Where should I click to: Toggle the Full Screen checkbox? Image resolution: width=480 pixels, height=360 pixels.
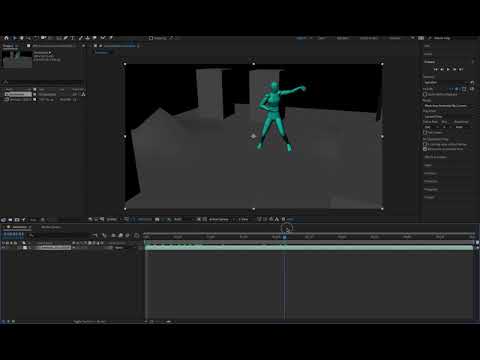point(425,133)
